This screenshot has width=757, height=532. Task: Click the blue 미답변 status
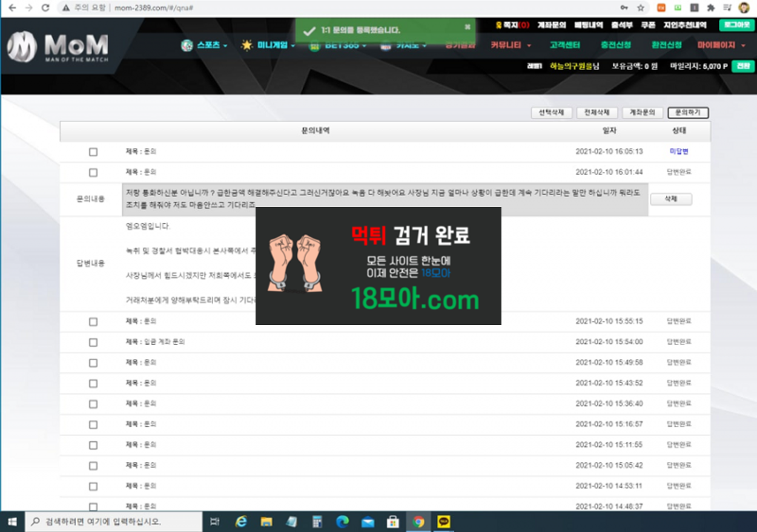[679, 151]
